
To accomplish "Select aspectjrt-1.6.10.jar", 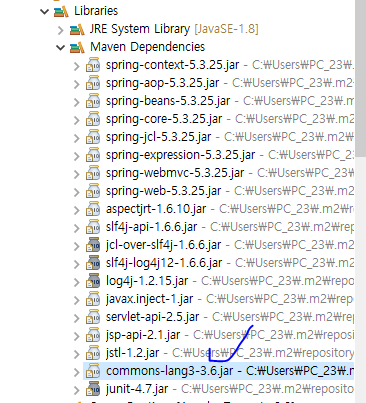I will click(156, 209).
